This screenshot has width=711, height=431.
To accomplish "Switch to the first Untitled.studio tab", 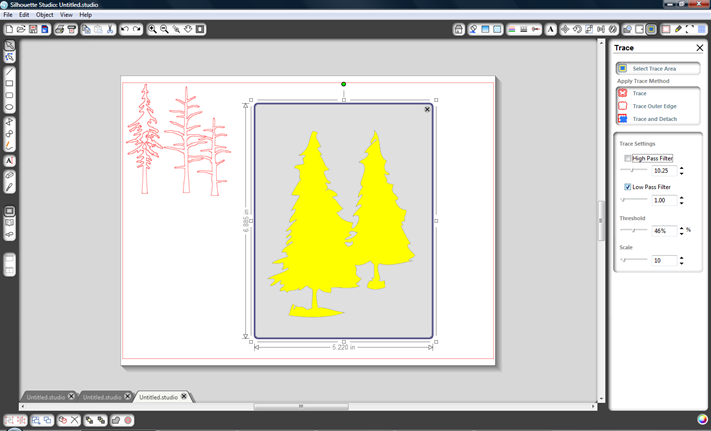I will 46,397.
